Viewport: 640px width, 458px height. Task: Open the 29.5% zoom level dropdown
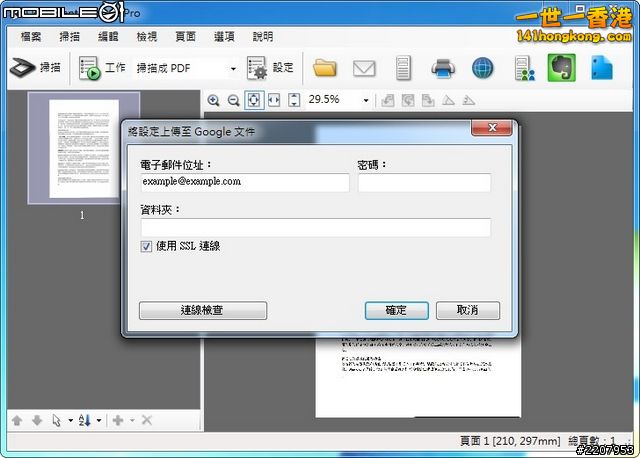pos(366,100)
